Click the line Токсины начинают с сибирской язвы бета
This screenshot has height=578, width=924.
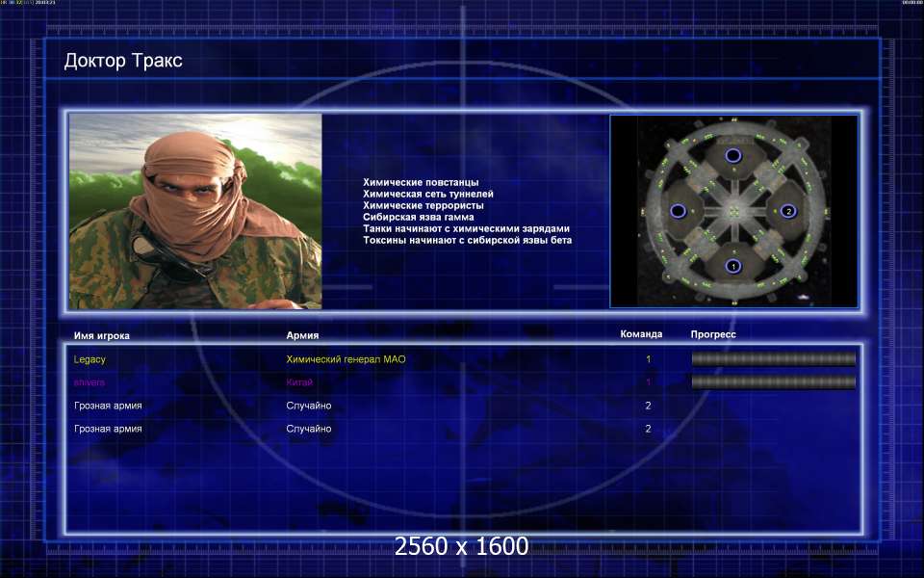(x=468, y=240)
